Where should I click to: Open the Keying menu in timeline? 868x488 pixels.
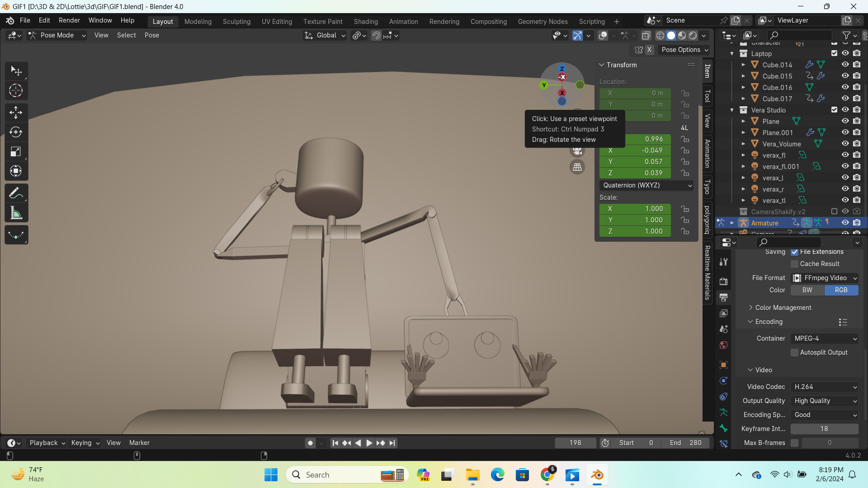(85, 443)
